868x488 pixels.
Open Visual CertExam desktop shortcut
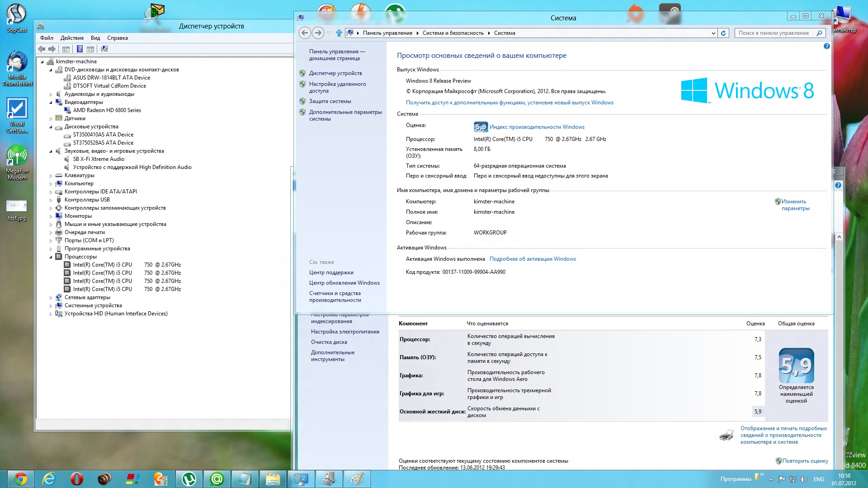(17, 115)
